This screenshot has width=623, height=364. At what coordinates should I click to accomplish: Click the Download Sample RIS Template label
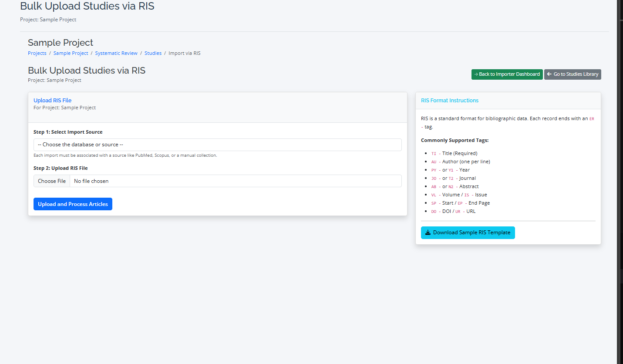471,233
